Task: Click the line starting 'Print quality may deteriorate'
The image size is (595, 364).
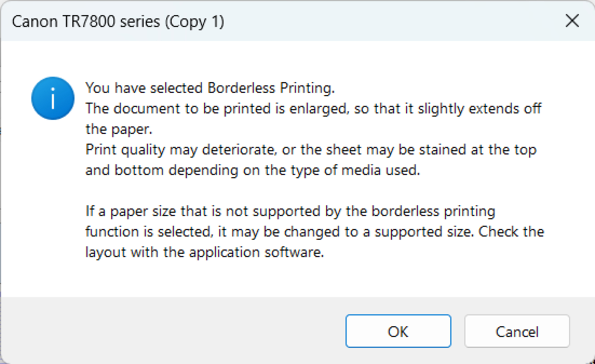Action: 311,150
